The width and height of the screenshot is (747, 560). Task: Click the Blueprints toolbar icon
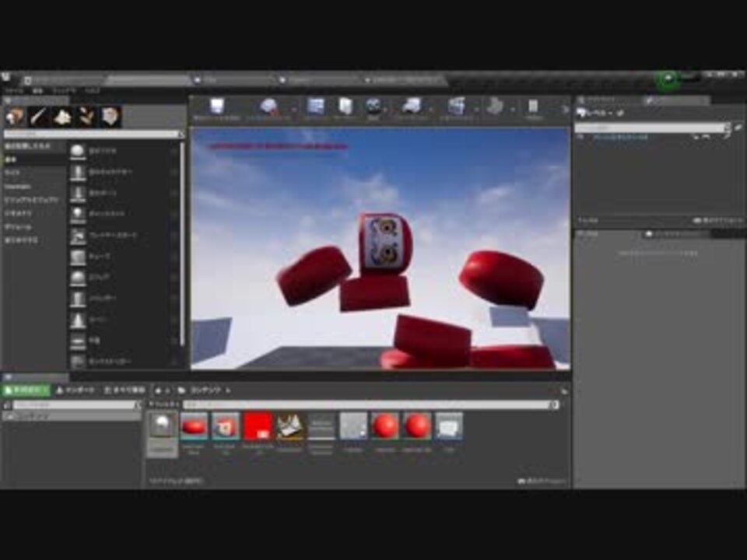pyautogui.click(x=412, y=107)
